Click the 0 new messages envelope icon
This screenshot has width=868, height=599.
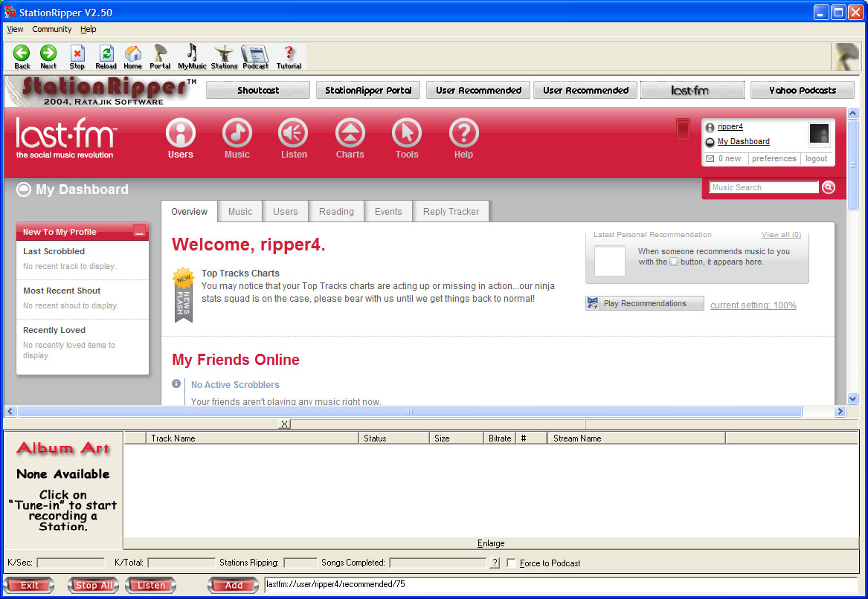[710, 159]
